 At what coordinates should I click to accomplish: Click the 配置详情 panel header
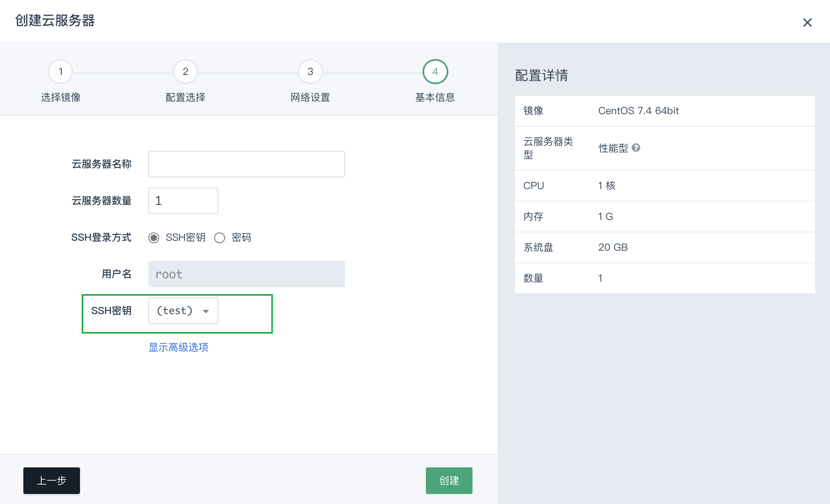click(x=541, y=76)
